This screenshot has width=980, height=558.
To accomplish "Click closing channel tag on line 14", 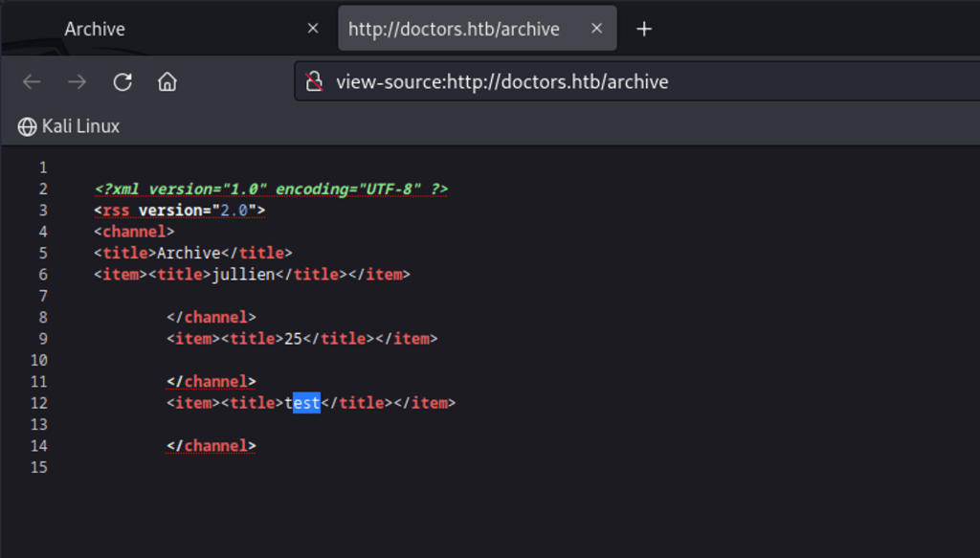I will tap(211, 446).
